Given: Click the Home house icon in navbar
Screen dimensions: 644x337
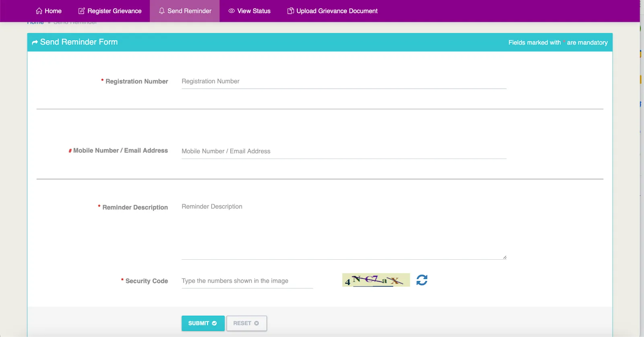Looking at the screenshot, I should tap(39, 11).
